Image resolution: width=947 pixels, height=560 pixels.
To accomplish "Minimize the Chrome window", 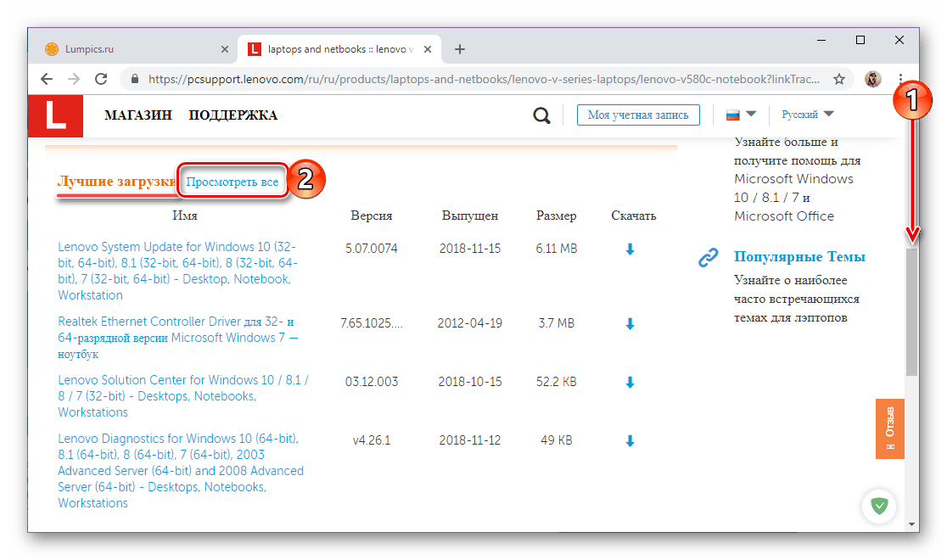I will pos(821,41).
